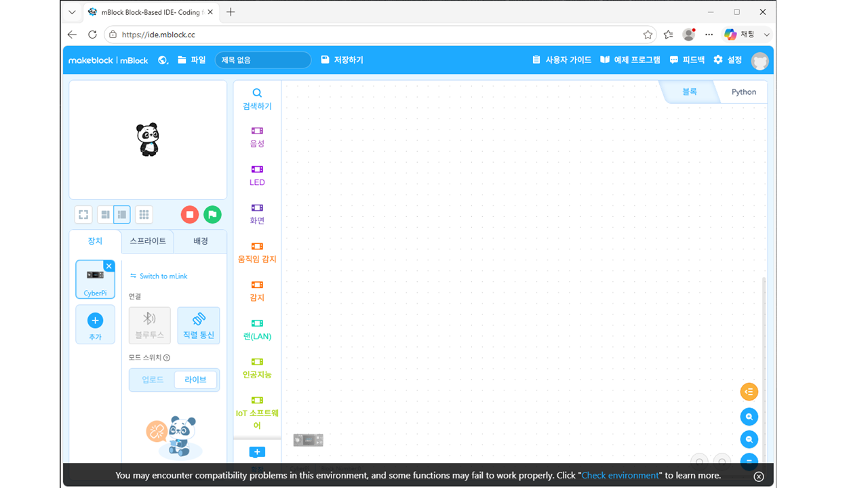Open 설정 settings
The width and height of the screenshot is (868, 488).
click(x=728, y=60)
